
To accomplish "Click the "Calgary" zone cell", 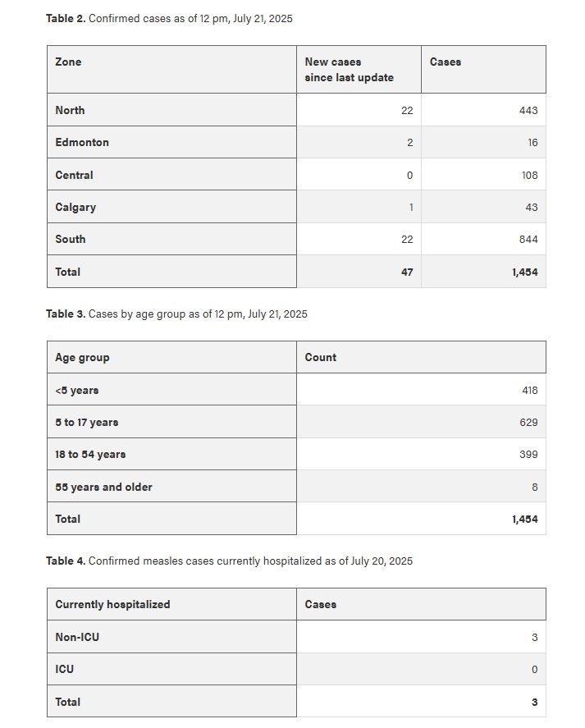I will [x=75, y=207].
